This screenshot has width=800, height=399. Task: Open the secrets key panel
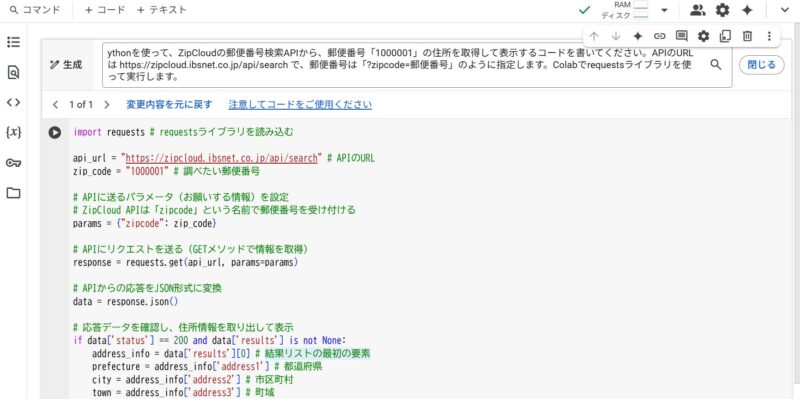pyautogui.click(x=13, y=163)
